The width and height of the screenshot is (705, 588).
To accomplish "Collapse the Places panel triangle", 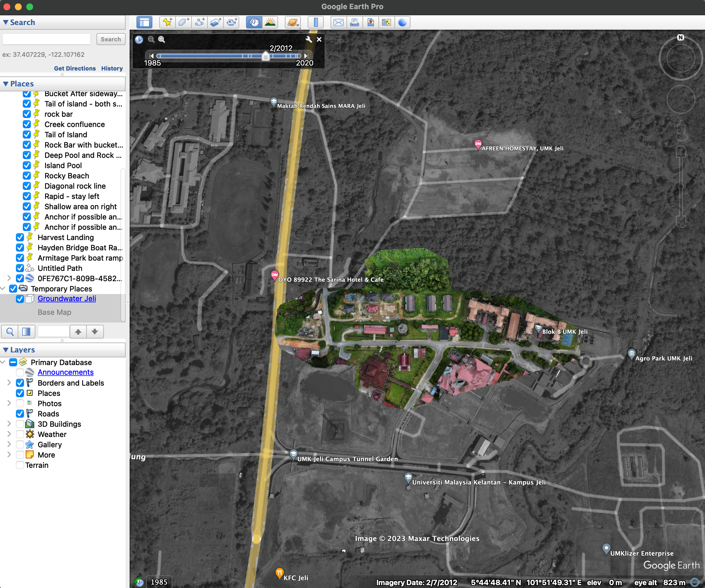I will pos(5,84).
